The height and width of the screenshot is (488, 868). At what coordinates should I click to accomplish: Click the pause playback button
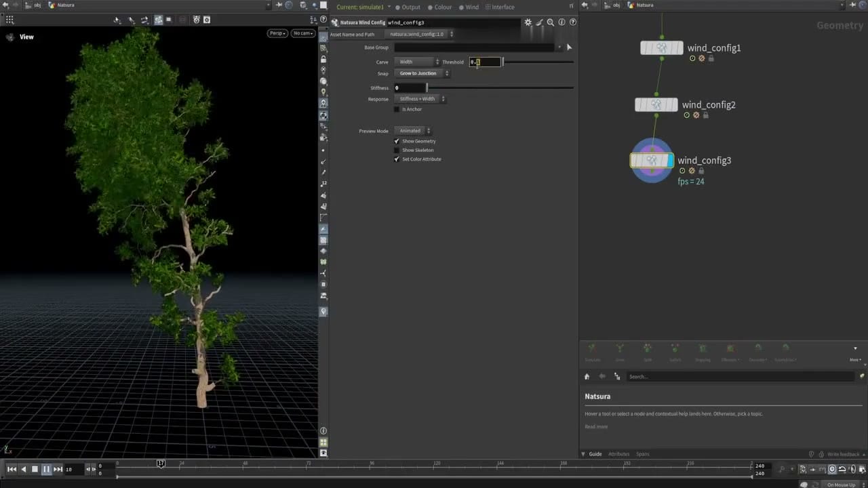(x=46, y=469)
